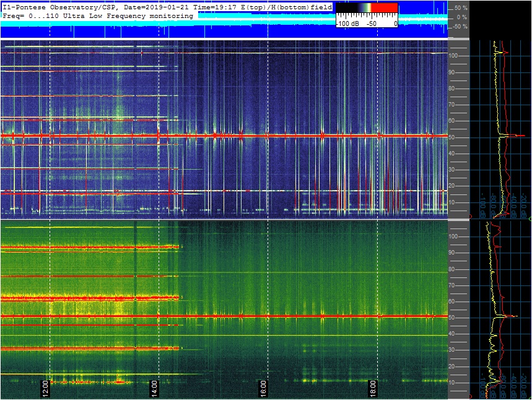Click the 10 Hz label on E-field scale

click(451, 202)
